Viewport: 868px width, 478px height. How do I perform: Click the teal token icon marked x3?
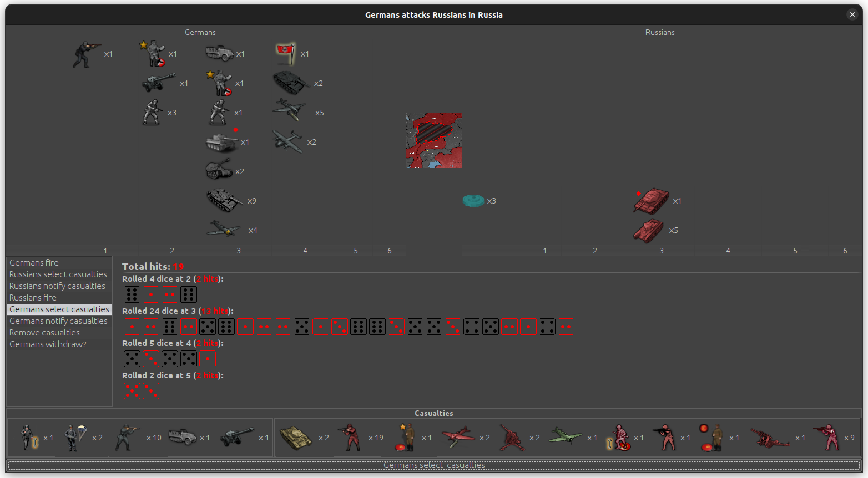point(473,201)
